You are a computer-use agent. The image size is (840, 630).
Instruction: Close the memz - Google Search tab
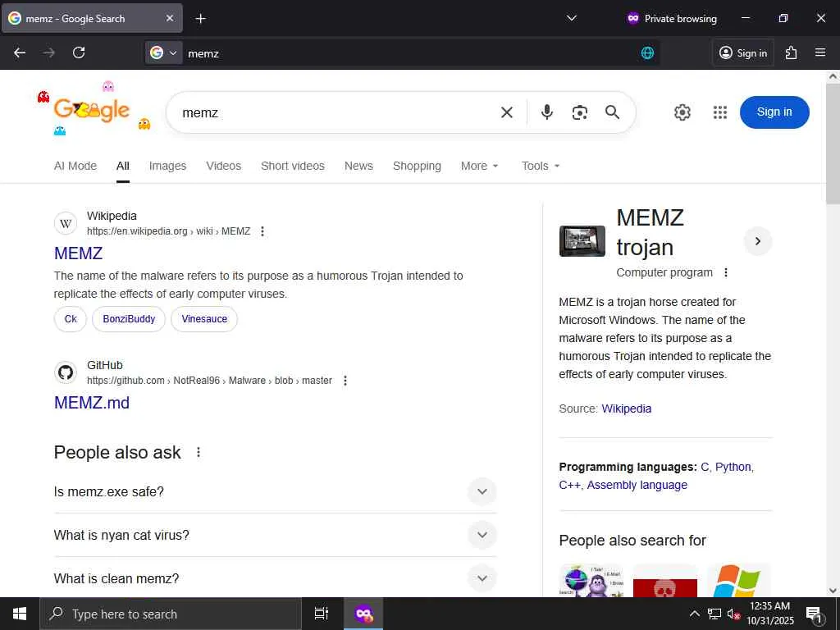(x=170, y=18)
